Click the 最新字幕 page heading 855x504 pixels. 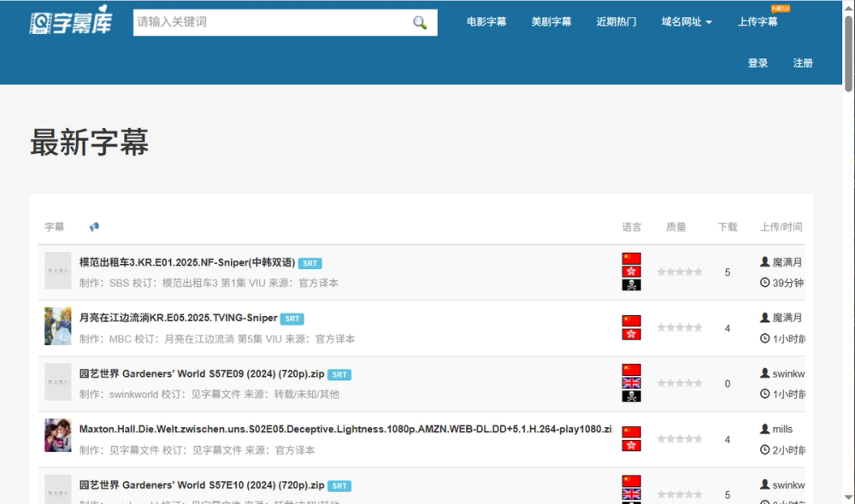point(90,142)
